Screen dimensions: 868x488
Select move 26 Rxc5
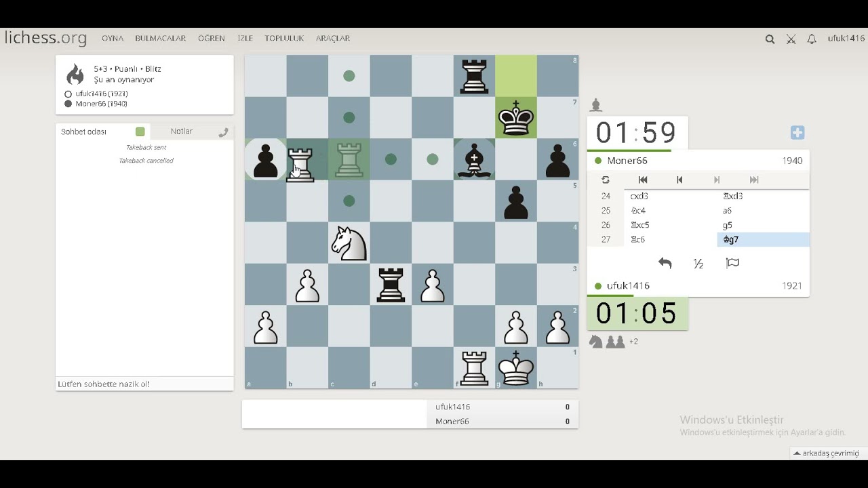(670, 225)
